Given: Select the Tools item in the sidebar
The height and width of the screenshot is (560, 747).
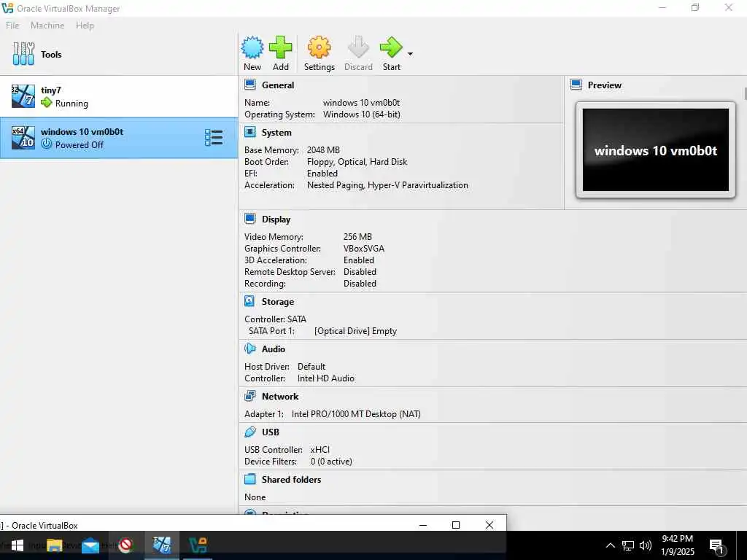Looking at the screenshot, I should coord(119,54).
